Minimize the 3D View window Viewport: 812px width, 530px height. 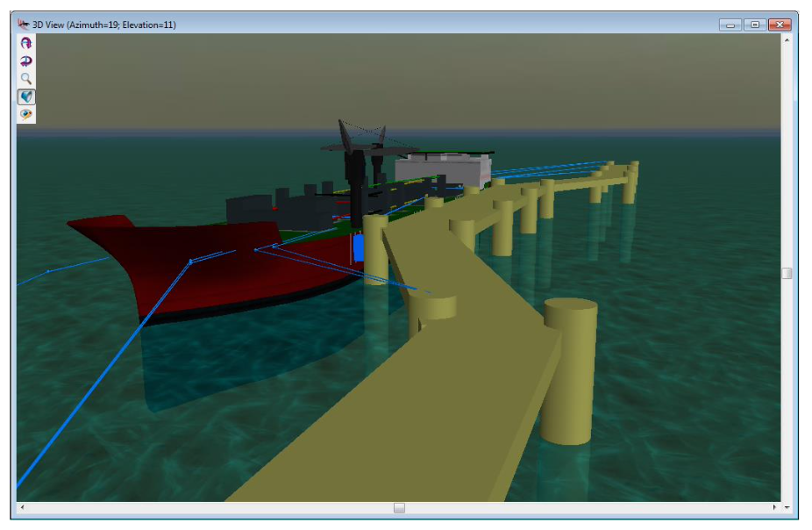pos(730,25)
